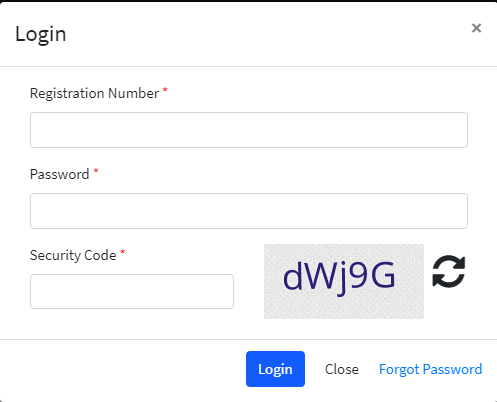The height and width of the screenshot is (402, 497).
Task: Click the Password field label
Action: (x=60, y=174)
